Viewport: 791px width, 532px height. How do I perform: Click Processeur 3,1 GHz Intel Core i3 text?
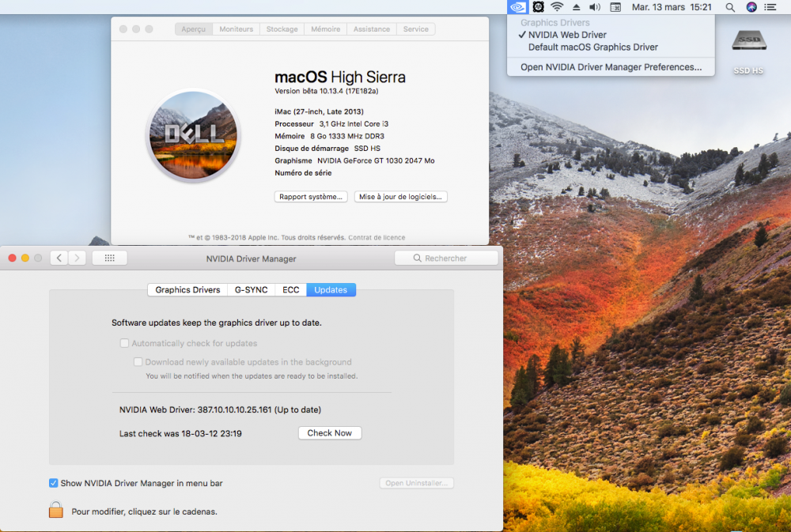331,124
